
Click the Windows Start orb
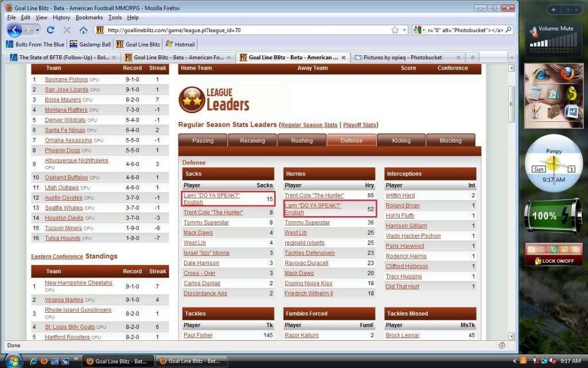[12, 361]
